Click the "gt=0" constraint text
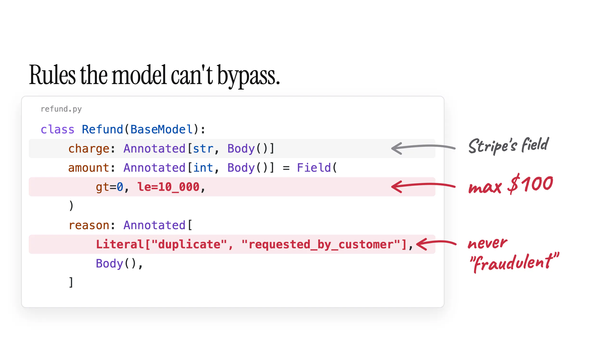609x364 pixels. point(110,187)
